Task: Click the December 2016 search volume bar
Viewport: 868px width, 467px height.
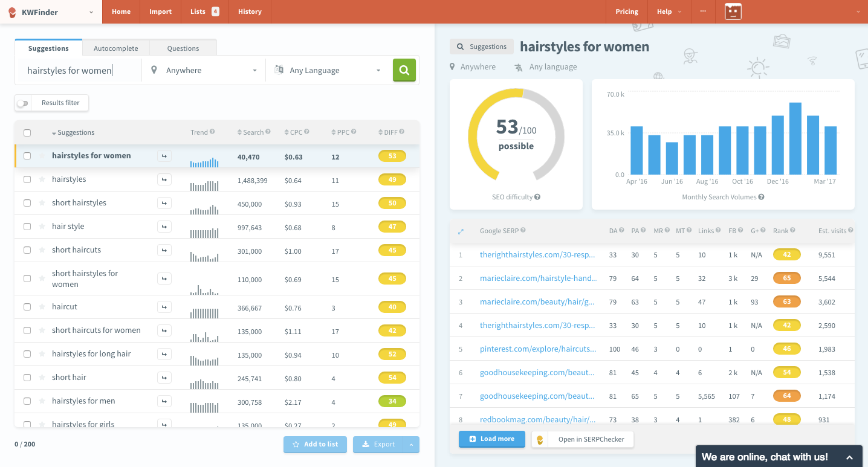Action: [777, 145]
